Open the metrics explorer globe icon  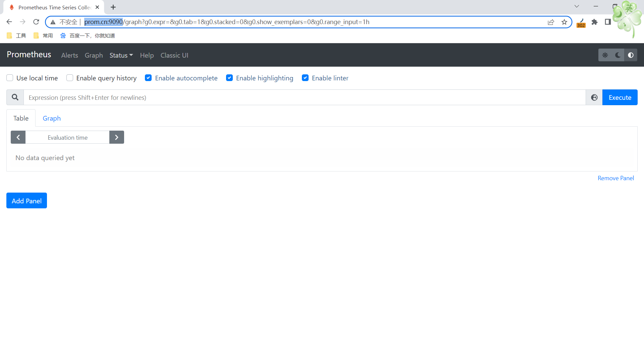point(594,97)
